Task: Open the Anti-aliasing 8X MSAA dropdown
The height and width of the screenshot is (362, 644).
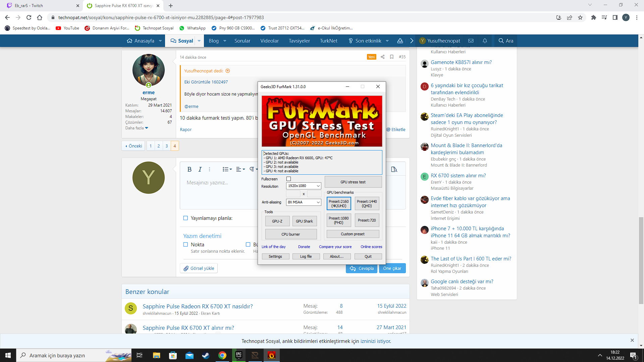Action: pos(304,202)
